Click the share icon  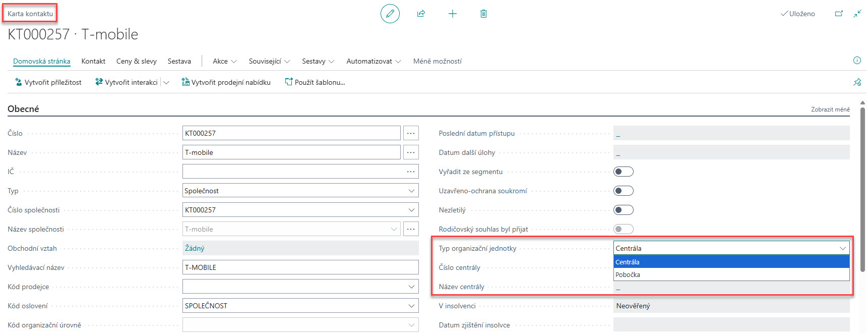[421, 14]
